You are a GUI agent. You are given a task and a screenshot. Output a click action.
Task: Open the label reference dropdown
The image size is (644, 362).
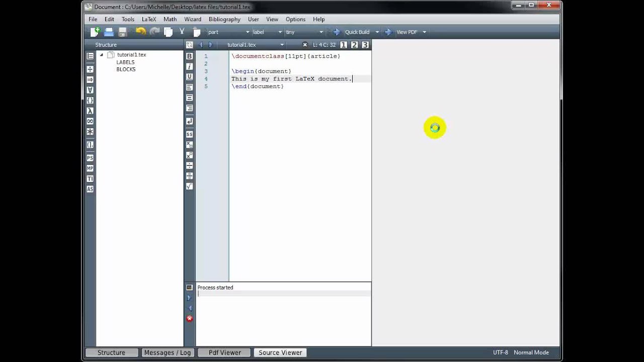tap(267, 32)
